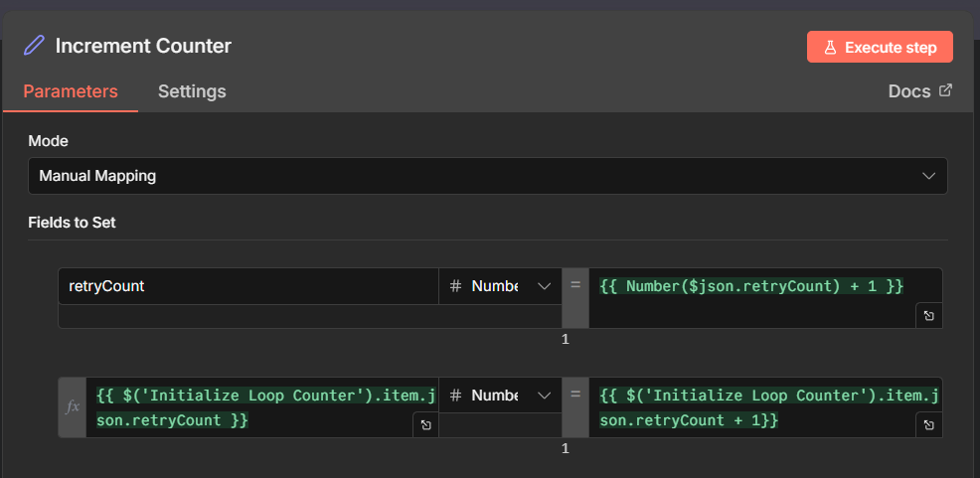Click the external link icon beside Docs
The height and width of the screenshot is (478, 980).
click(x=945, y=90)
